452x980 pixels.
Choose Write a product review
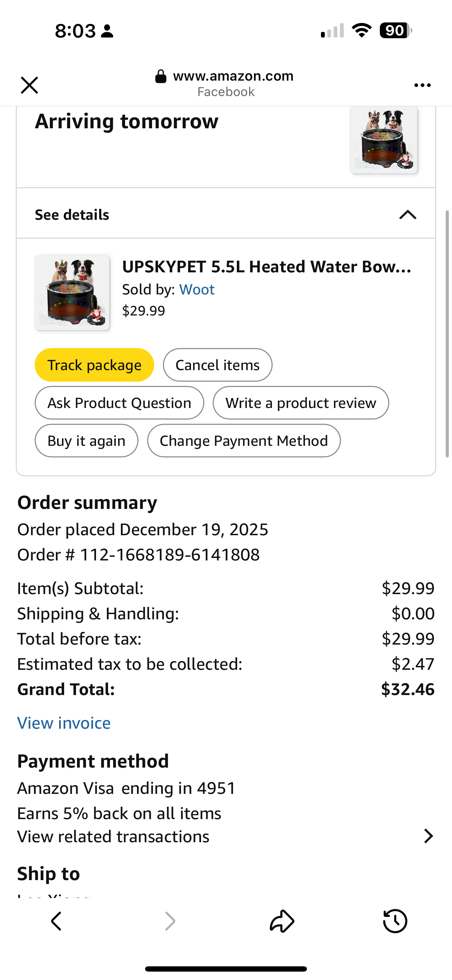[301, 403]
